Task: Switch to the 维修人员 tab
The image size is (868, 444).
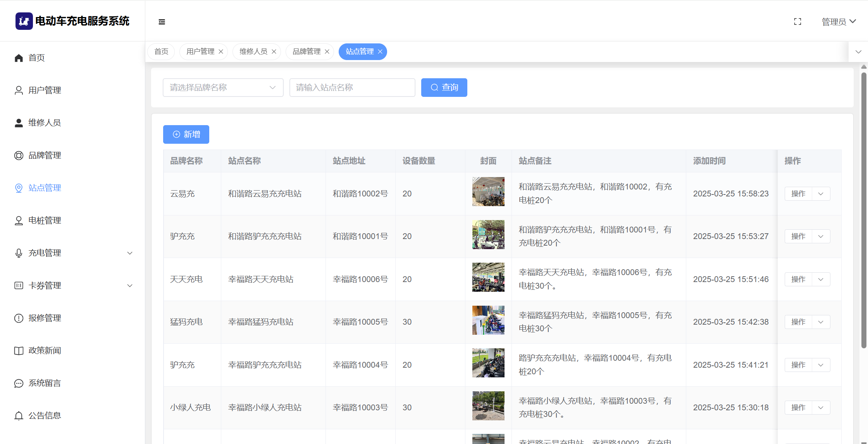Action: [253, 52]
